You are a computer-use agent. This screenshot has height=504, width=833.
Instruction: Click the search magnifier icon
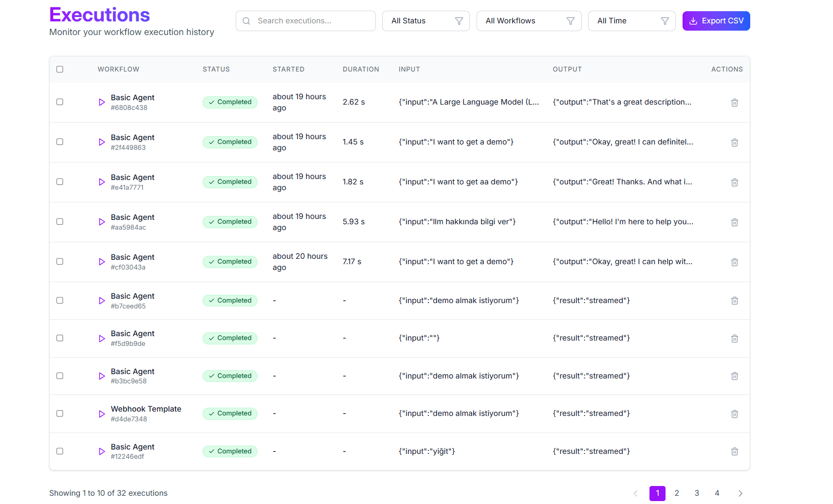pyautogui.click(x=246, y=21)
